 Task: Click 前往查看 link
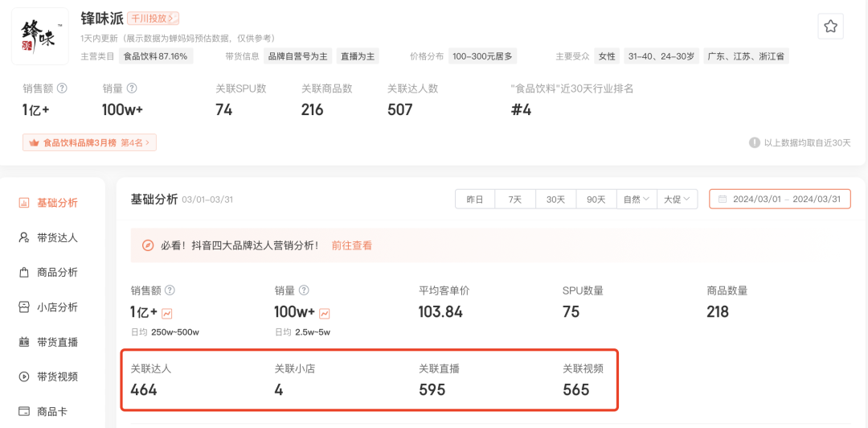tap(351, 245)
